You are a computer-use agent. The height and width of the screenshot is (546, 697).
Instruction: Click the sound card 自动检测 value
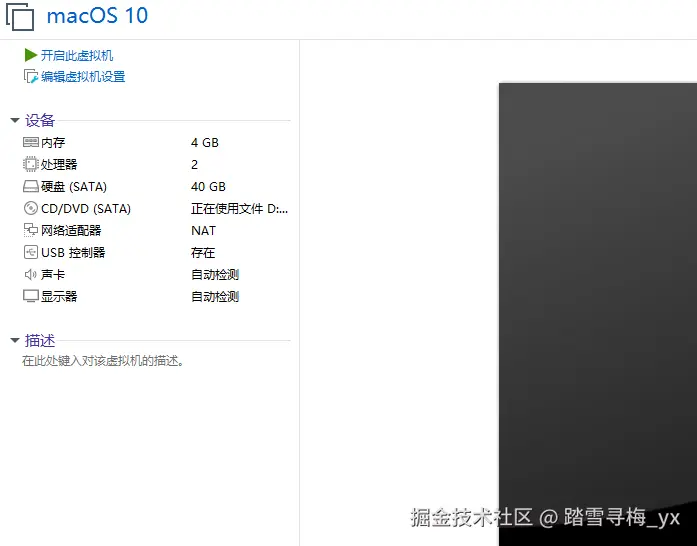pos(215,274)
